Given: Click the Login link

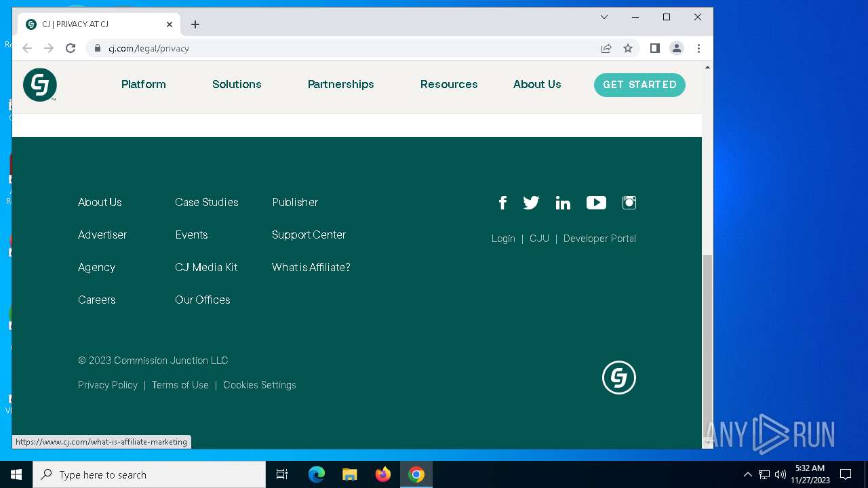Looking at the screenshot, I should (x=503, y=239).
